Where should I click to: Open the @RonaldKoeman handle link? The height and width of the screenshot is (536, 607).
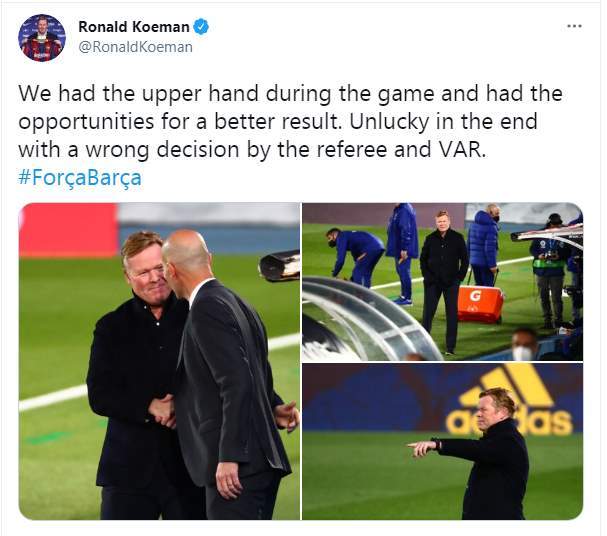click(x=135, y=47)
